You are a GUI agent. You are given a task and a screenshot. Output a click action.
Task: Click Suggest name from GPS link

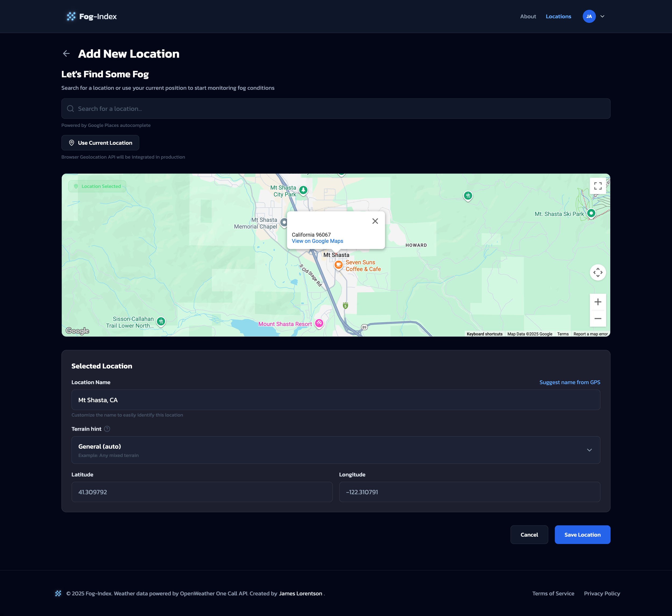(x=569, y=382)
